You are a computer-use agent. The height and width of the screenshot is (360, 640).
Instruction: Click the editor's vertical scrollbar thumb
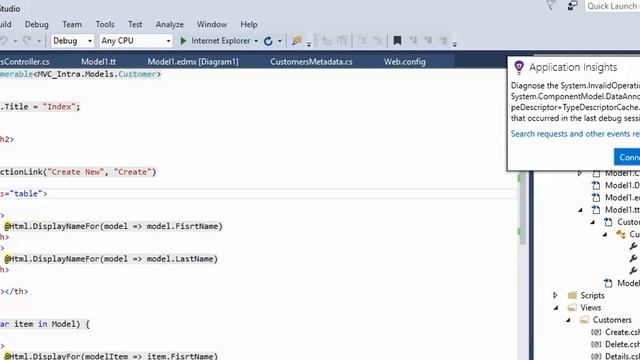pyautogui.click(x=522, y=208)
